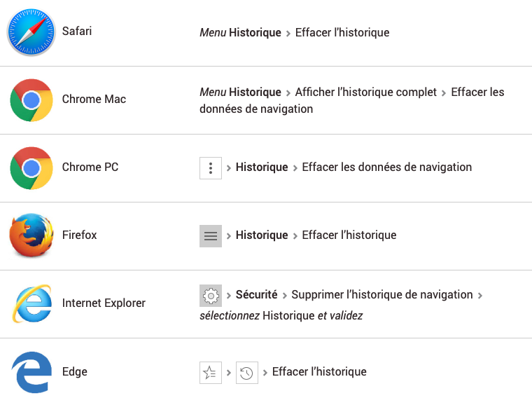Select the Internet Explorer name label
This screenshot has width=532, height=405.
pyautogui.click(x=104, y=303)
